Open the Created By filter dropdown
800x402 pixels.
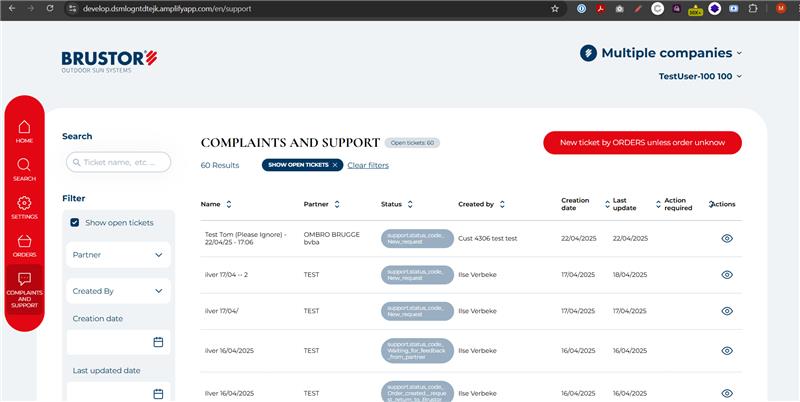point(118,291)
